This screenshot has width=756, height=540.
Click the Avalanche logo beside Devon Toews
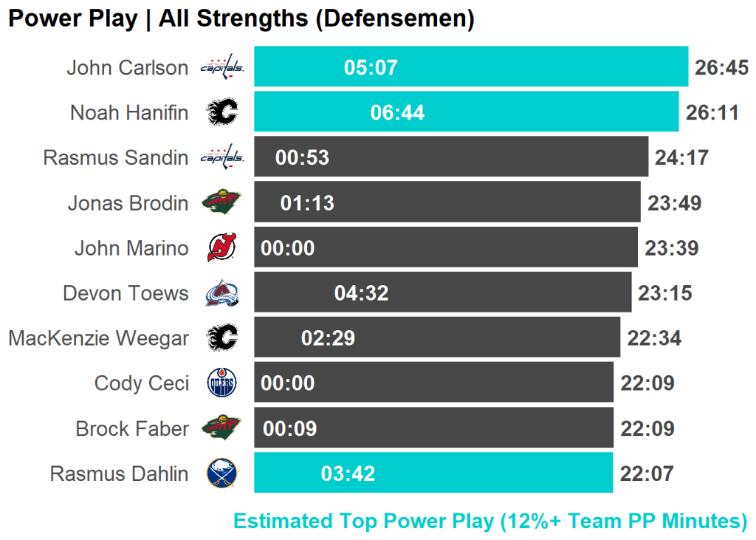tap(221, 293)
